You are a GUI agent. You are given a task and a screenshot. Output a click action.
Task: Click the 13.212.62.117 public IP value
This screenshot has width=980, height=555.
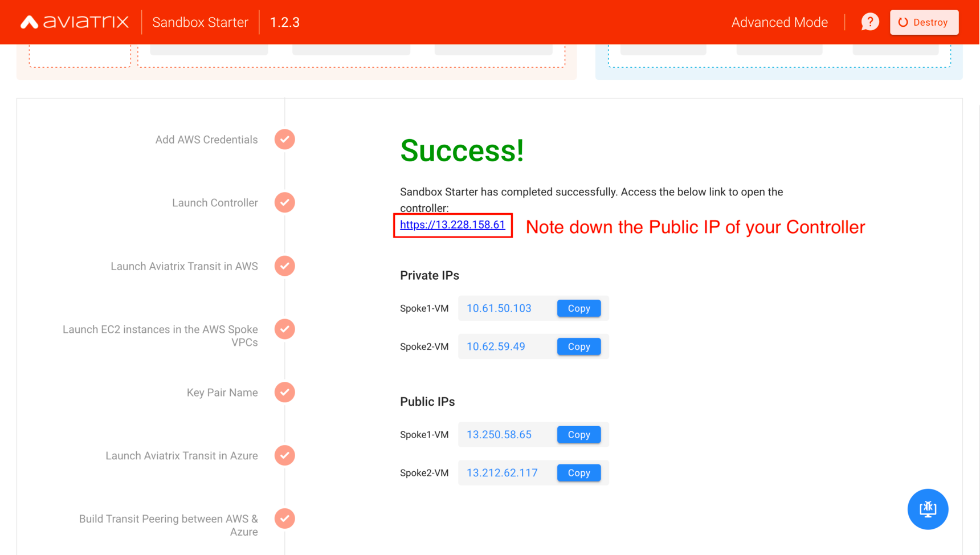click(x=502, y=473)
